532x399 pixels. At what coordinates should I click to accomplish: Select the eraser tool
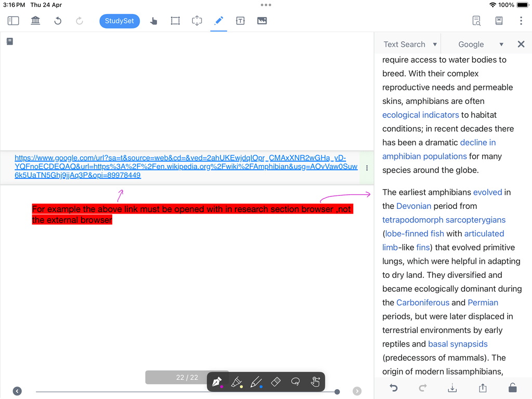(x=276, y=382)
